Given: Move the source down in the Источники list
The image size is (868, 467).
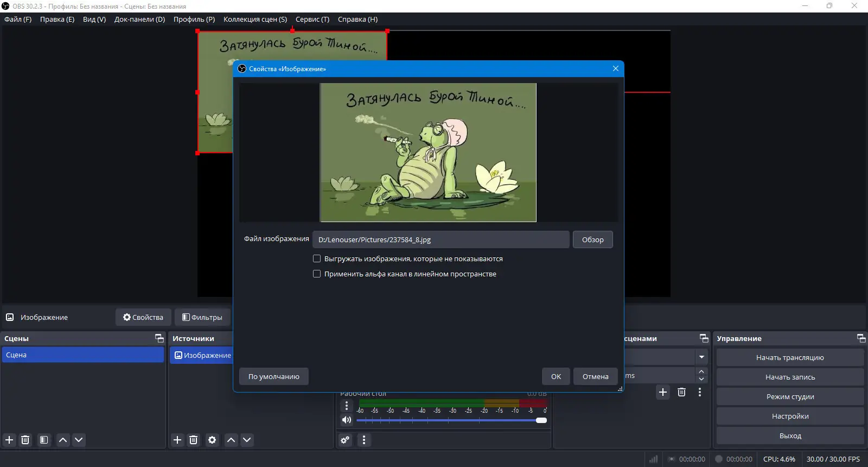Looking at the screenshot, I should (247, 440).
